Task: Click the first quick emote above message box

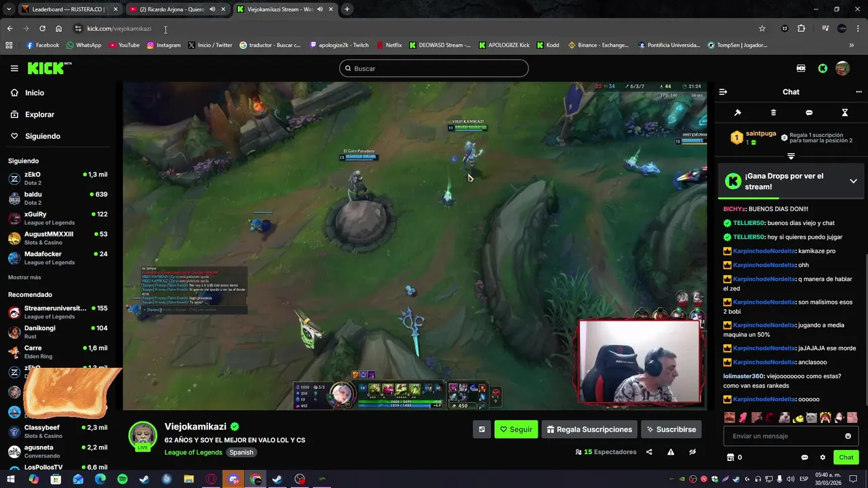Action: click(730, 418)
